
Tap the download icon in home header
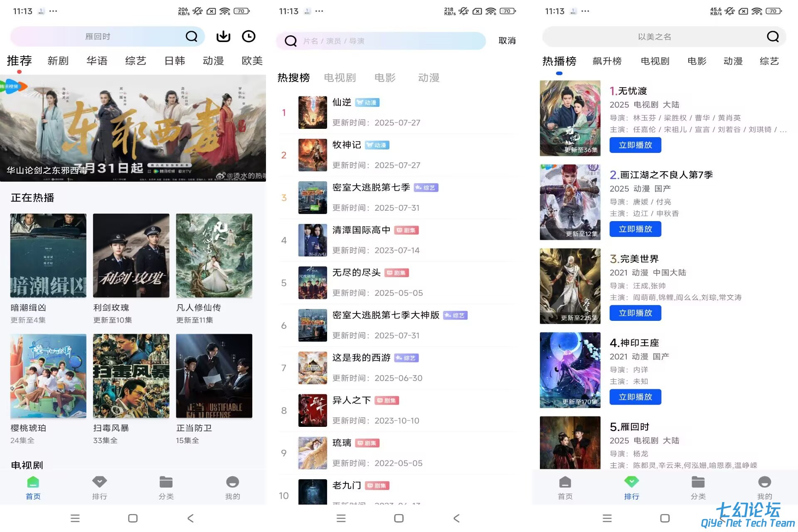point(223,37)
